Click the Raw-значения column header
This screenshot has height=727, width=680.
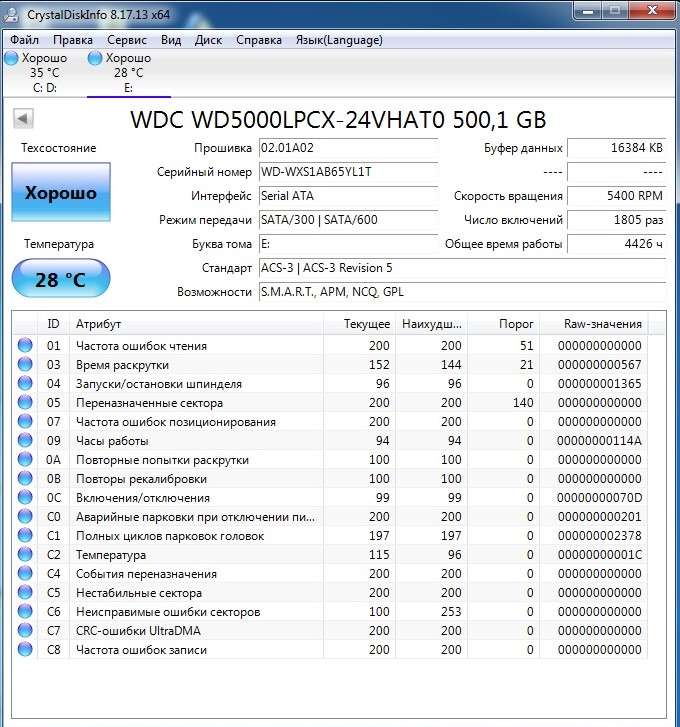[x=603, y=324]
